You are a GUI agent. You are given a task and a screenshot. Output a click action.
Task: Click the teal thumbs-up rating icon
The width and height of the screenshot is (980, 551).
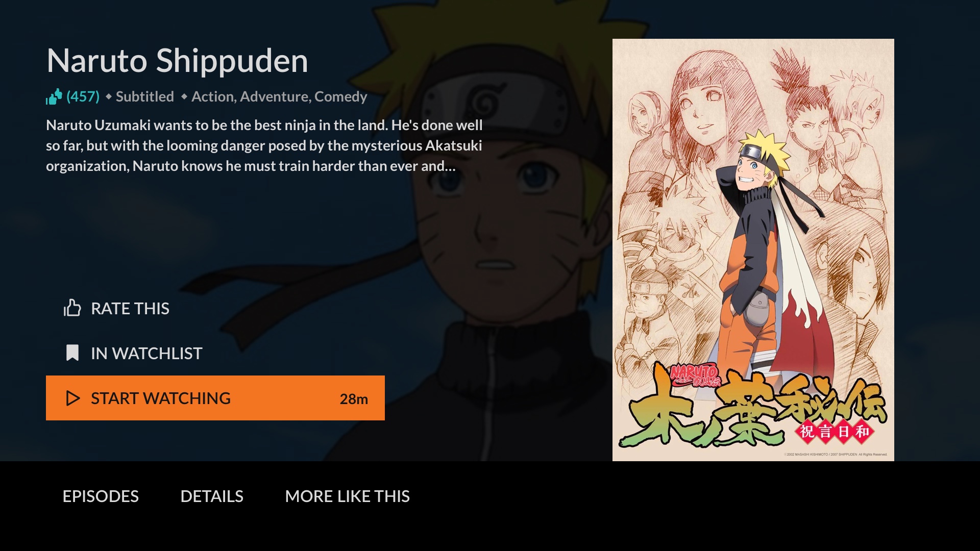(x=54, y=96)
